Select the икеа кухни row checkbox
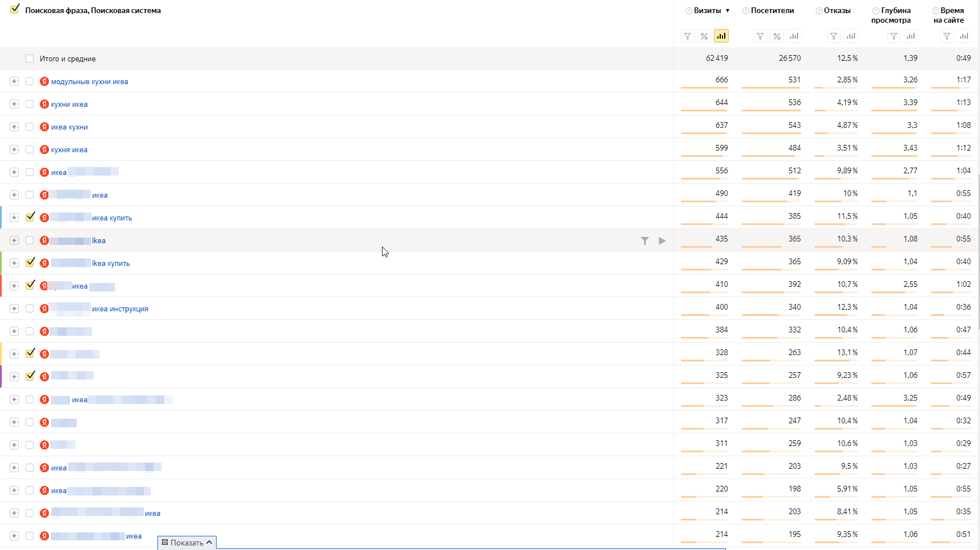980x550 pixels. (x=30, y=127)
